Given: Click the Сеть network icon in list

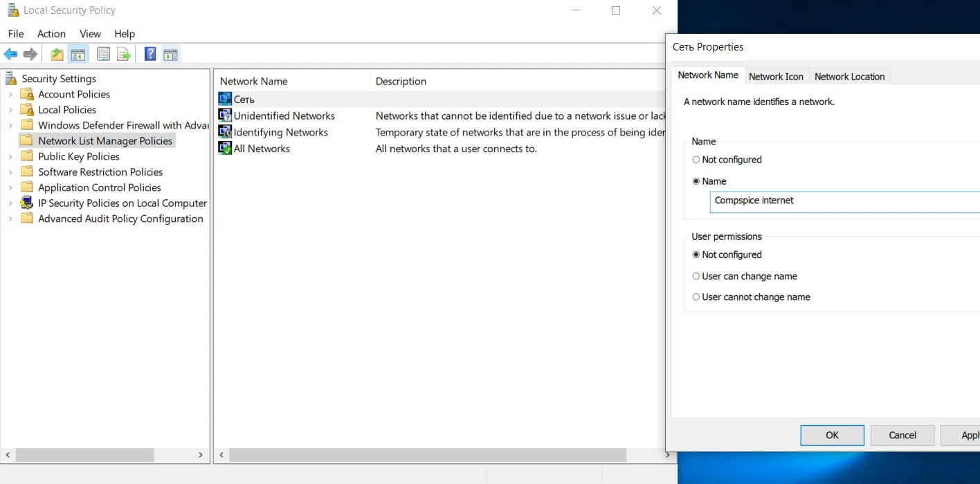Looking at the screenshot, I should 225,99.
